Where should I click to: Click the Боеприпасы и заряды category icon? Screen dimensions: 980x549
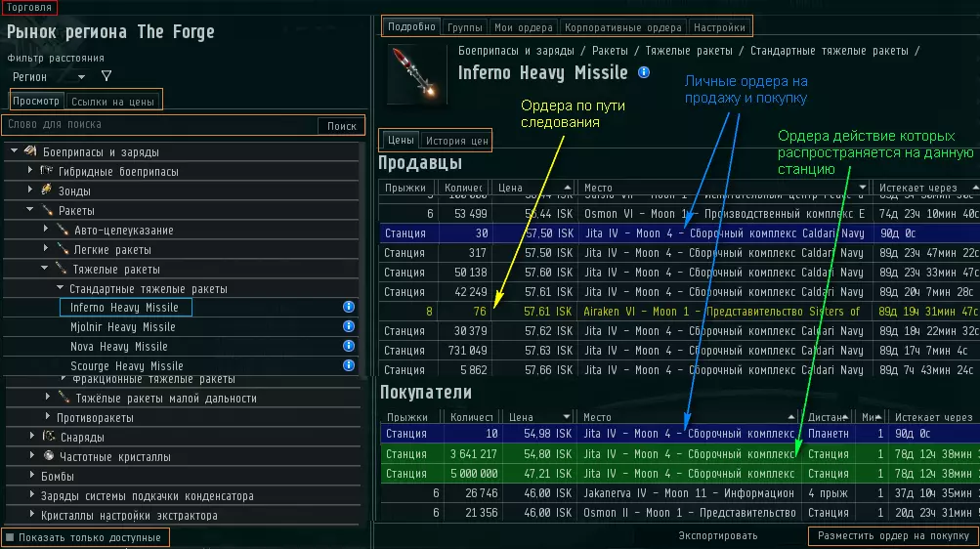click(30, 151)
